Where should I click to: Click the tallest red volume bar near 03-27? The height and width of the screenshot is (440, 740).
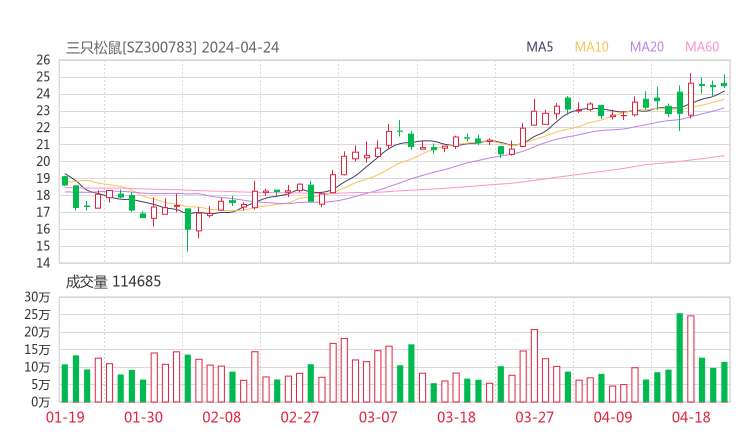pyautogui.click(x=534, y=365)
